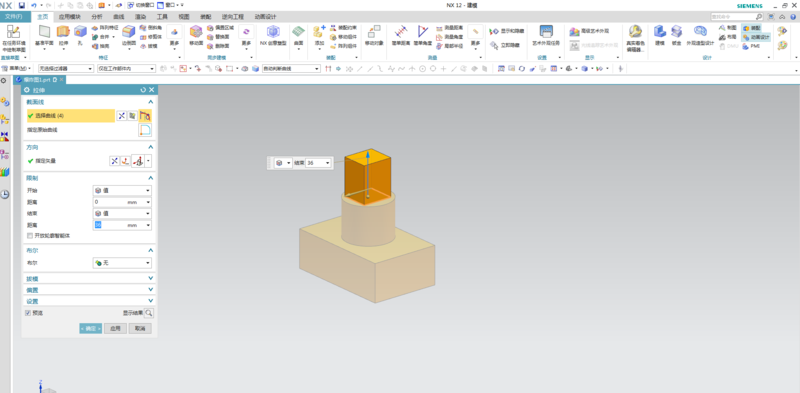Click the save icon in title bar

coord(21,5)
